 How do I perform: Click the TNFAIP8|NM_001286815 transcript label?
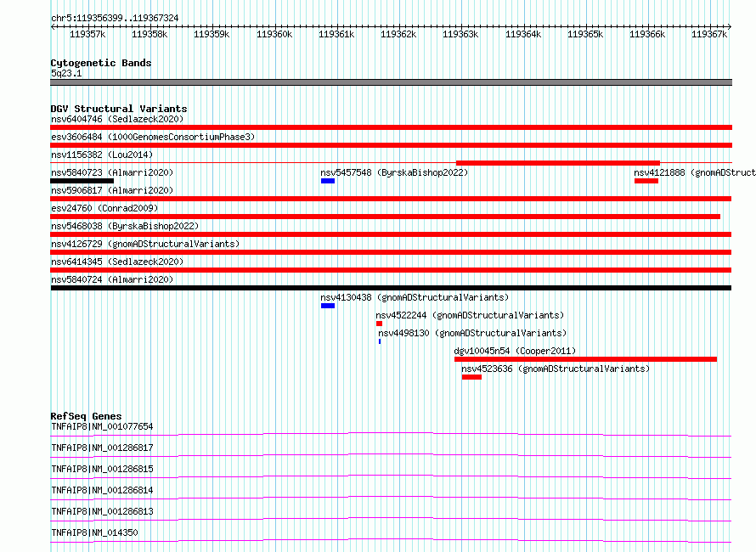pos(102,469)
